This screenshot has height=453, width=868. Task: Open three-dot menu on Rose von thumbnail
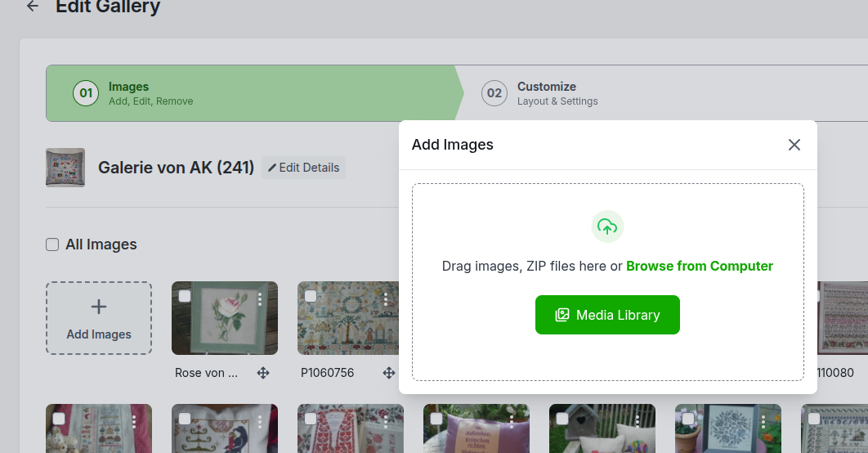260,299
